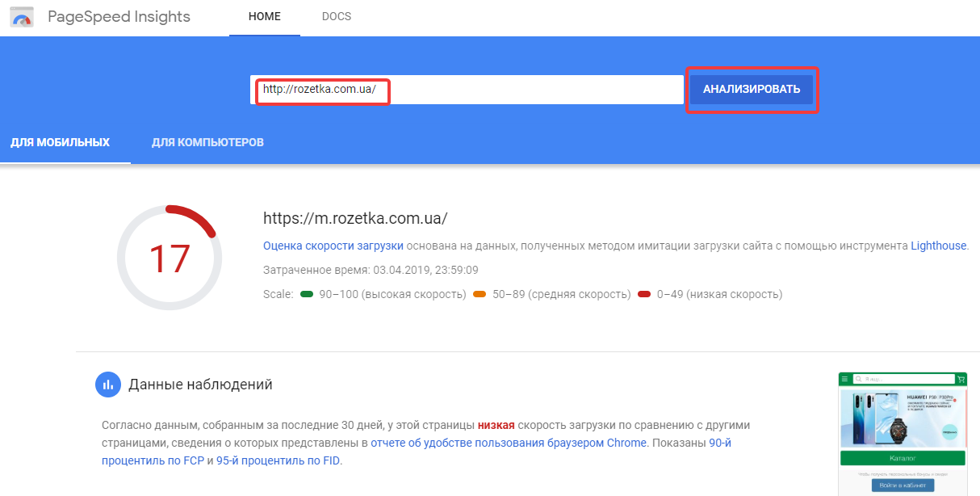Click the Данные наблюдений heading
The image size is (980, 496).
click(x=200, y=385)
